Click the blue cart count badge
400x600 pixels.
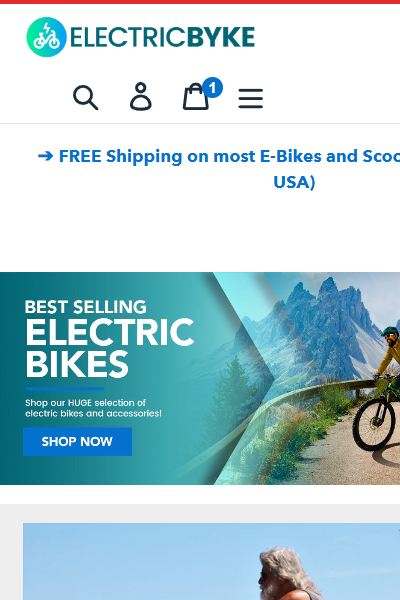[212, 87]
